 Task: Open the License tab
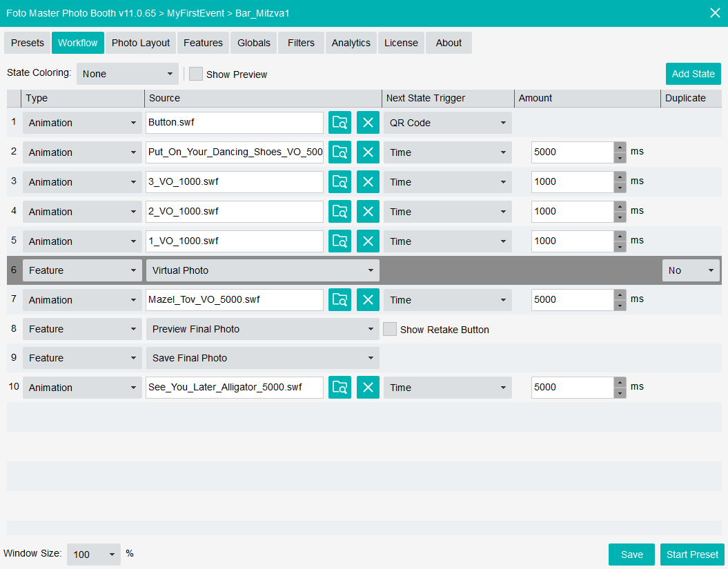click(401, 43)
